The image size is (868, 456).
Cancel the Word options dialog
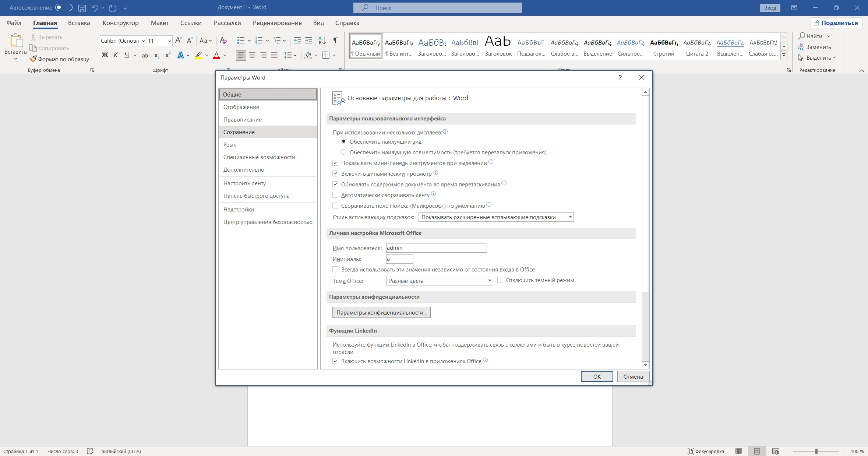click(633, 376)
